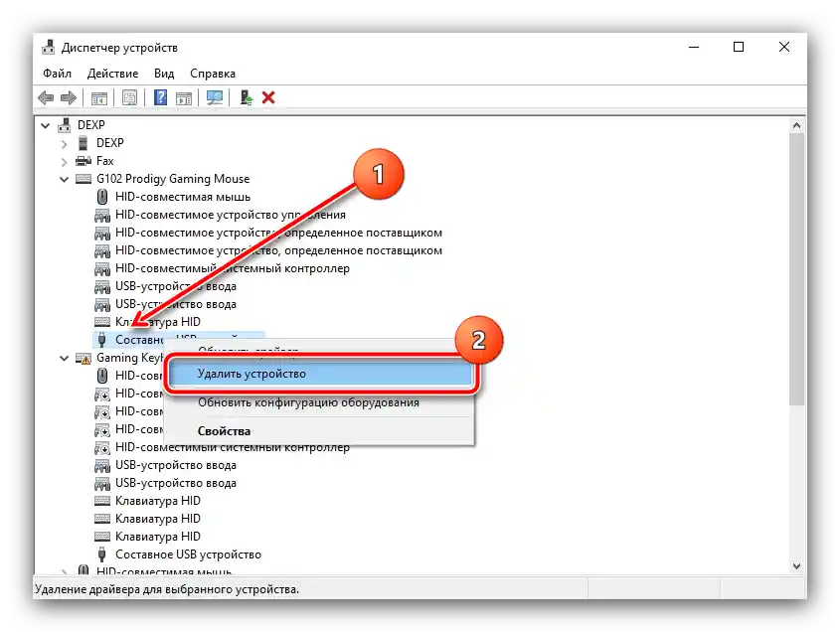Click the USB plug icon of bottom Составное USB устройство
This screenshot has height=632, width=840.
click(x=101, y=554)
